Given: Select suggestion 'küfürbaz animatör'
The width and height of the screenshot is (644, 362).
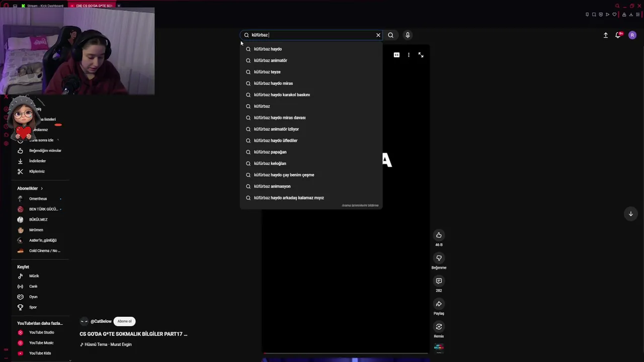Looking at the screenshot, I should [x=311, y=60].
